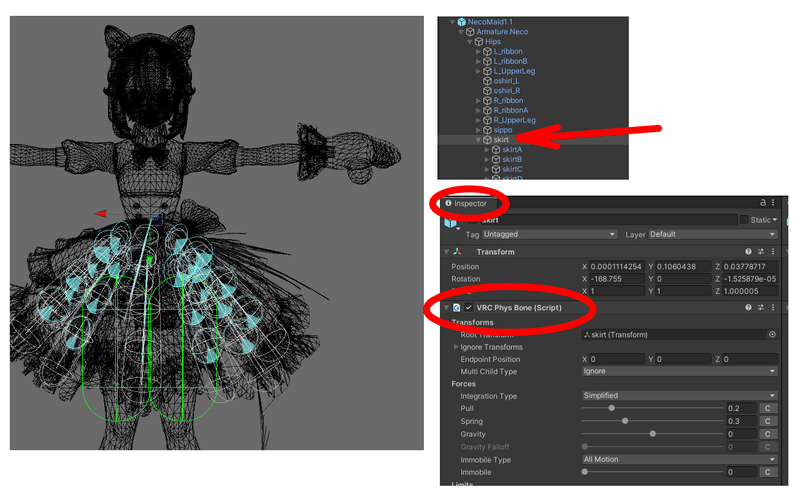
Task: Click the cube icon beside sippo
Action: (x=487, y=130)
